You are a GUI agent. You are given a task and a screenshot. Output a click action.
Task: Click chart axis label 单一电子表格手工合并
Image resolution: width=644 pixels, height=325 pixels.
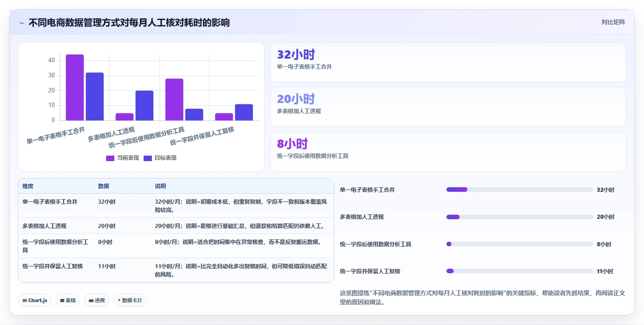click(x=56, y=135)
